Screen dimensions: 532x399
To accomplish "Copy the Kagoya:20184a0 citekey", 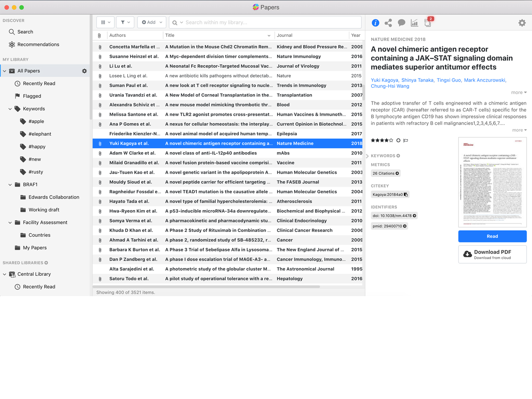I will (x=406, y=194).
